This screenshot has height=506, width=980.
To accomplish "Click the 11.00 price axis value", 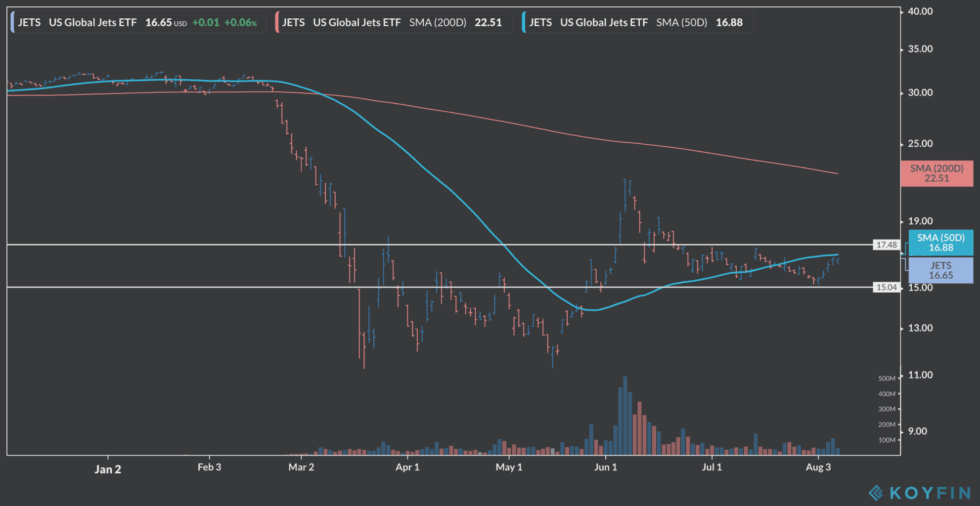I will pyautogui.click(x=920, y=375).
